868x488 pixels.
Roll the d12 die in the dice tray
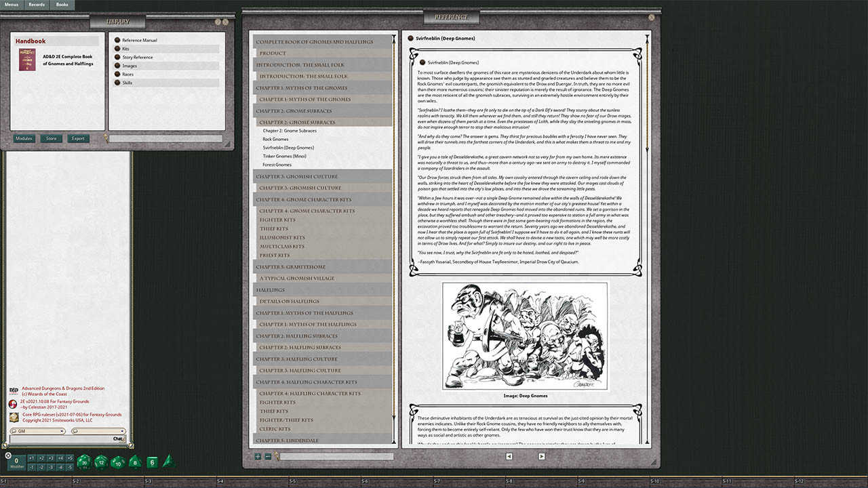pyautogui.click(x=100, y=462)
